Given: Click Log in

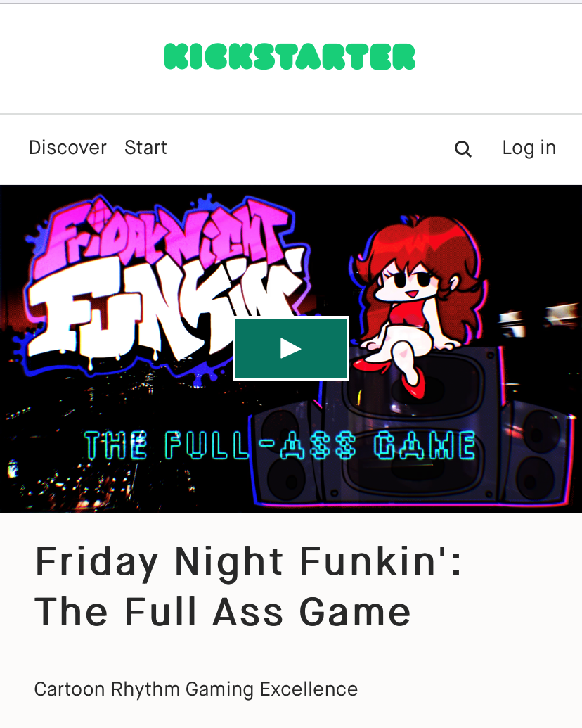Looking at the screenshot, I should (x=529, y=148).
